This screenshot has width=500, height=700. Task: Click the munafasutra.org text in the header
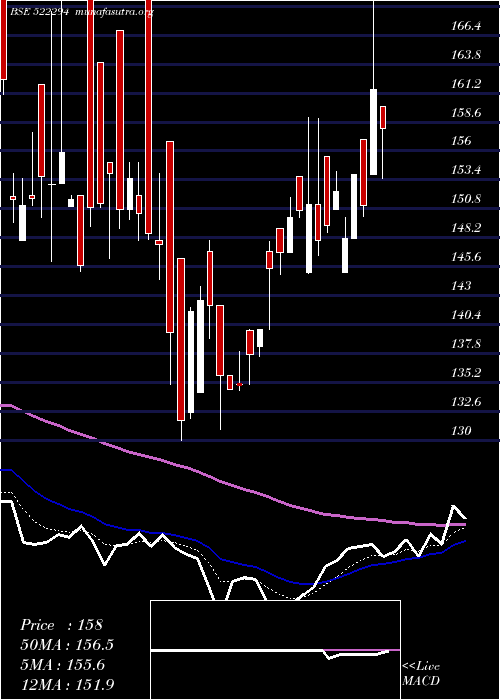pos(115,12)
